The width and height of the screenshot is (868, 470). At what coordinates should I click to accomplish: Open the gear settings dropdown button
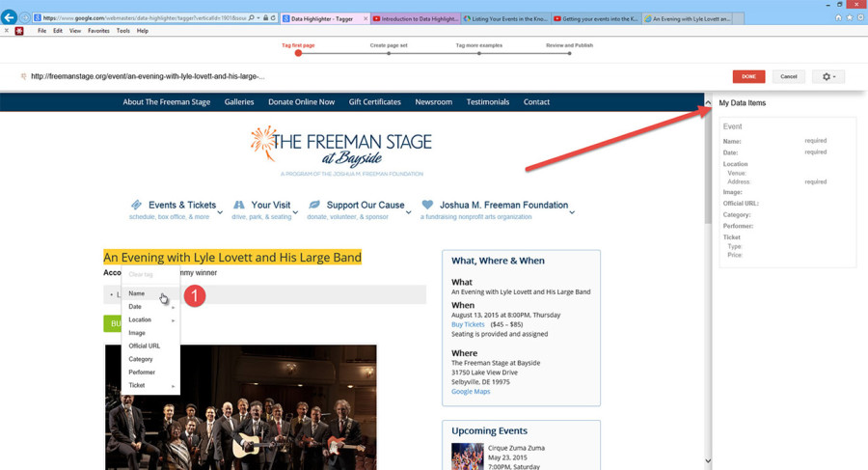pyautogui.click(x=828, y=76)
